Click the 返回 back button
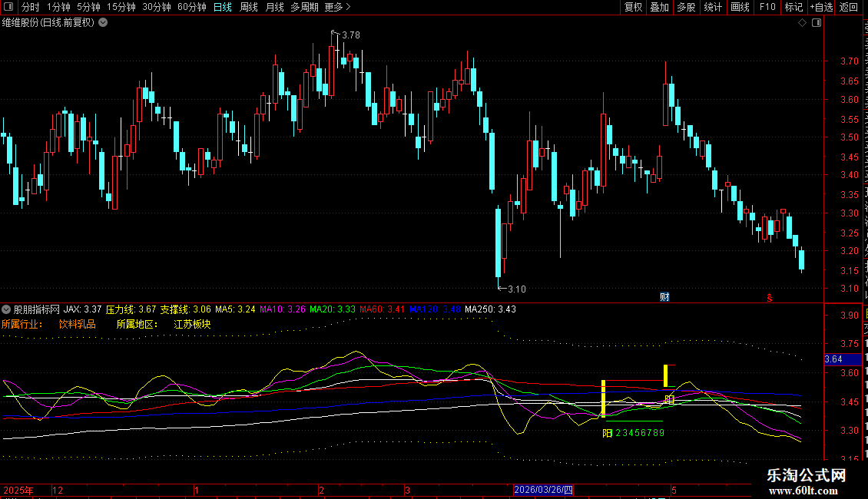 coord(849,7)
